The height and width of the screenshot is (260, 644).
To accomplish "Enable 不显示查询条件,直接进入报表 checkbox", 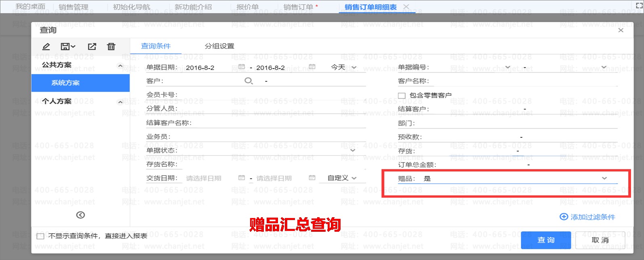I will 40,236.
